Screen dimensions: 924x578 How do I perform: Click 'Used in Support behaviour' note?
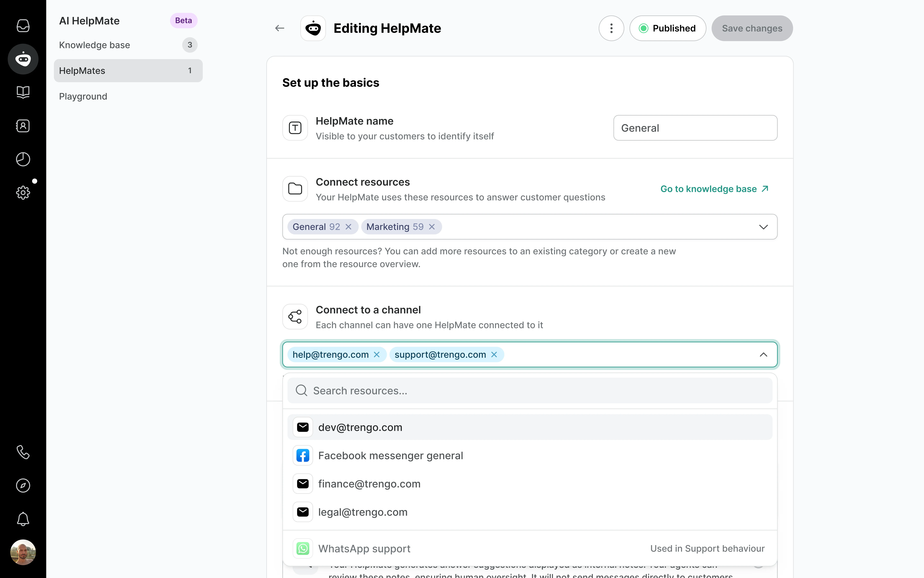click(707, 549)
